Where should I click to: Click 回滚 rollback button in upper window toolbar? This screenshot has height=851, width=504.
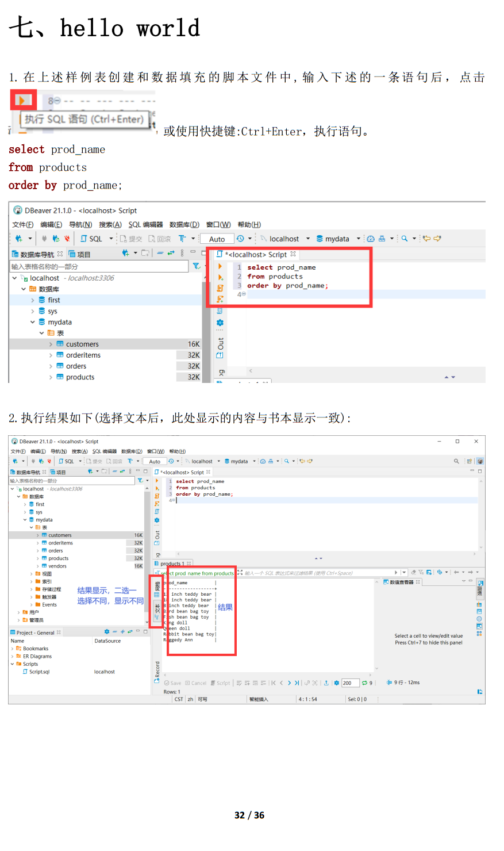click(160, 239)
